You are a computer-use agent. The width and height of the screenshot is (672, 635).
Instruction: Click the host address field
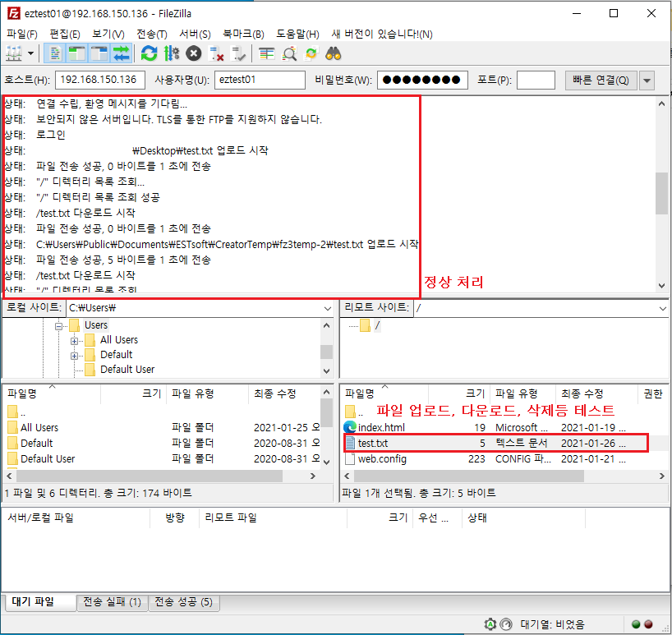click(100, 80)
